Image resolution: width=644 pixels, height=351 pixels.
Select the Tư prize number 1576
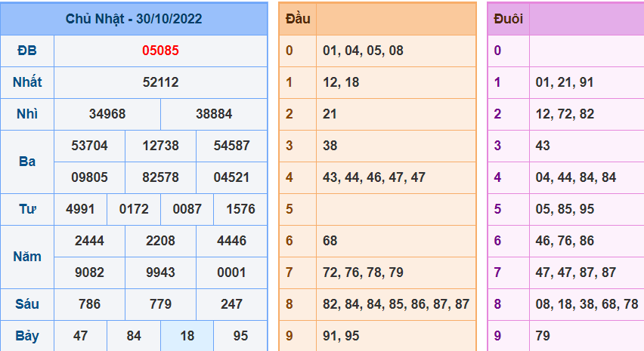click(x=240, y=209)
